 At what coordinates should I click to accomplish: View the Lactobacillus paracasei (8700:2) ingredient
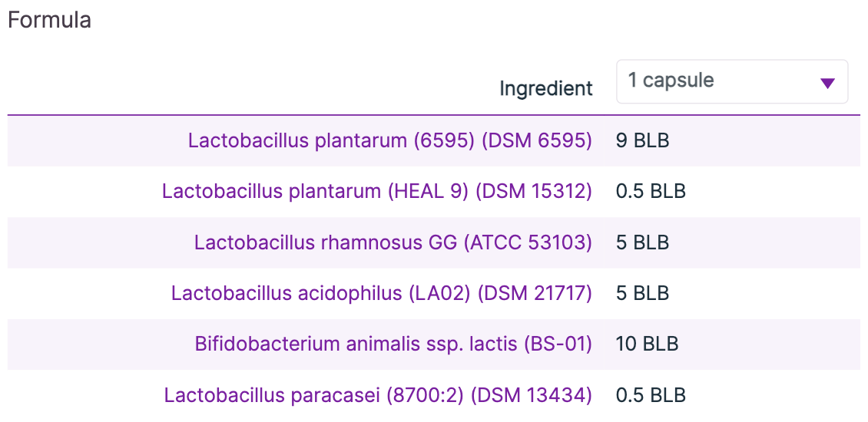(x=378, y=395)
